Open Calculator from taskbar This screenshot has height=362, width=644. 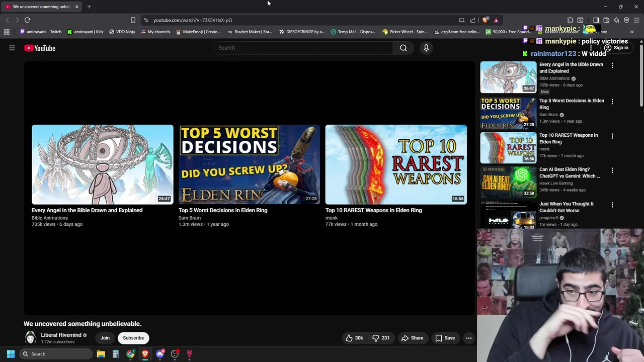coord(116,354)
